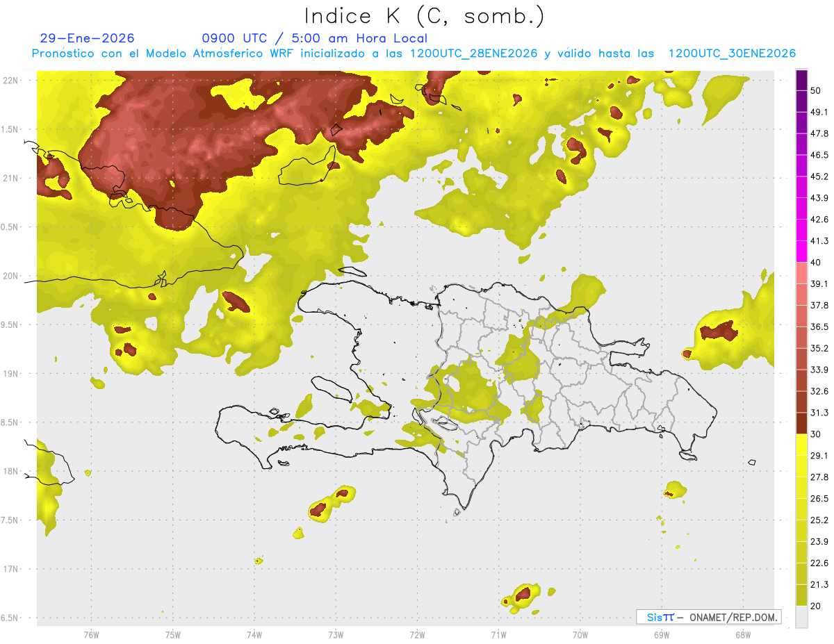834x644 pixels.
Task: Select the "75W" longitude label
Action: (173, 634)
